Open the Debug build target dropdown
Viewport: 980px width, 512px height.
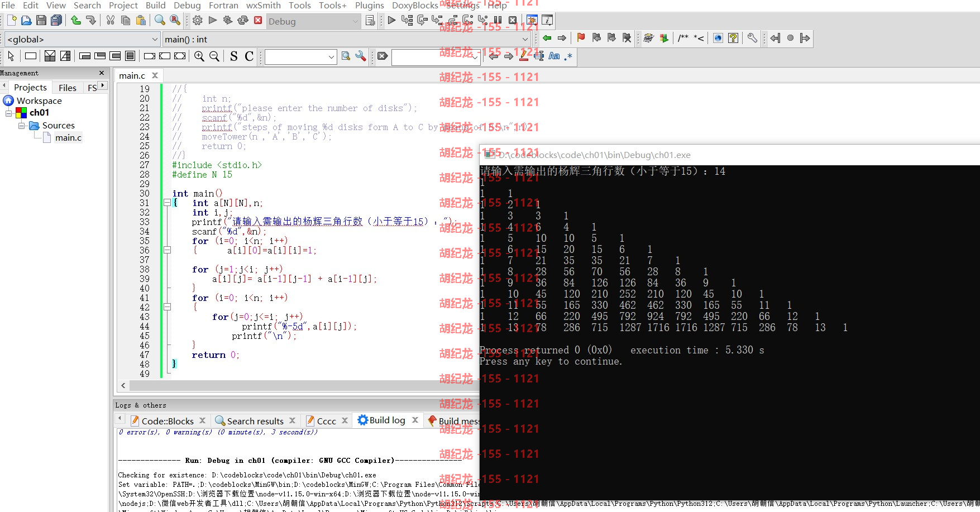coord(356,21)
